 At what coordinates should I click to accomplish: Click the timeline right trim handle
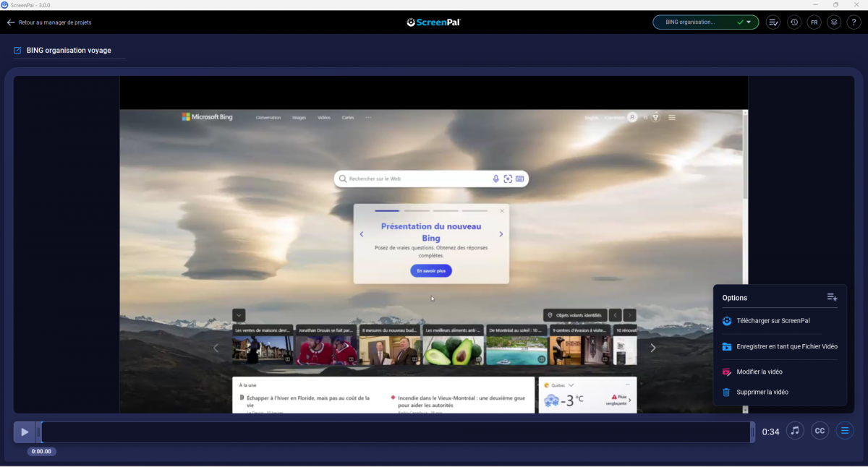[752, 432]
